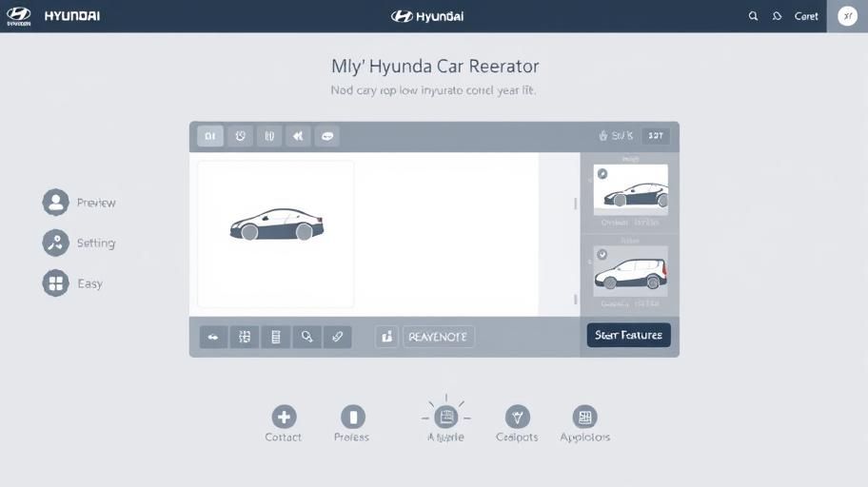Click the chart icon beside REAYENOTE
Screen dimensions: 868x487
tap(387, 337)
